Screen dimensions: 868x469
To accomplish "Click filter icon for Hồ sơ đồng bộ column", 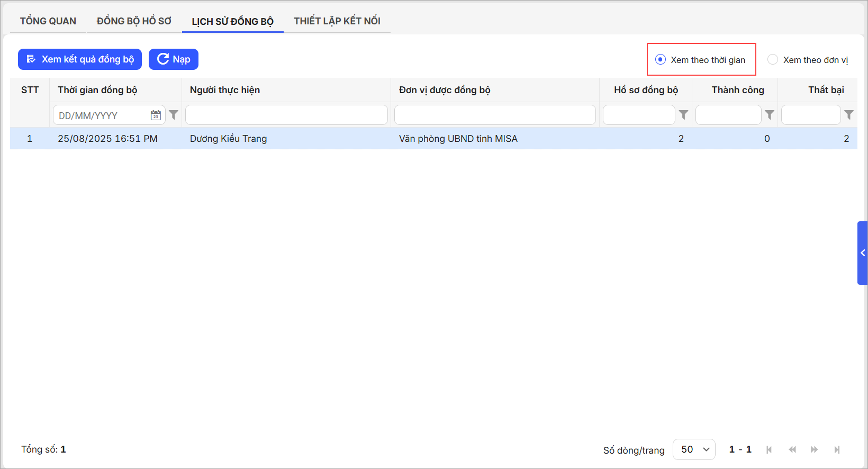I will tap(683, 115).
